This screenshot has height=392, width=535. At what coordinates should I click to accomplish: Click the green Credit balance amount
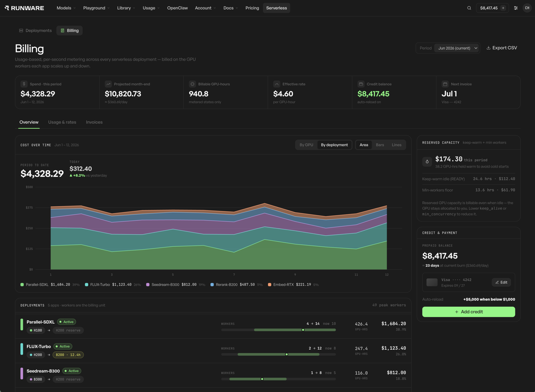pos(373,94)
